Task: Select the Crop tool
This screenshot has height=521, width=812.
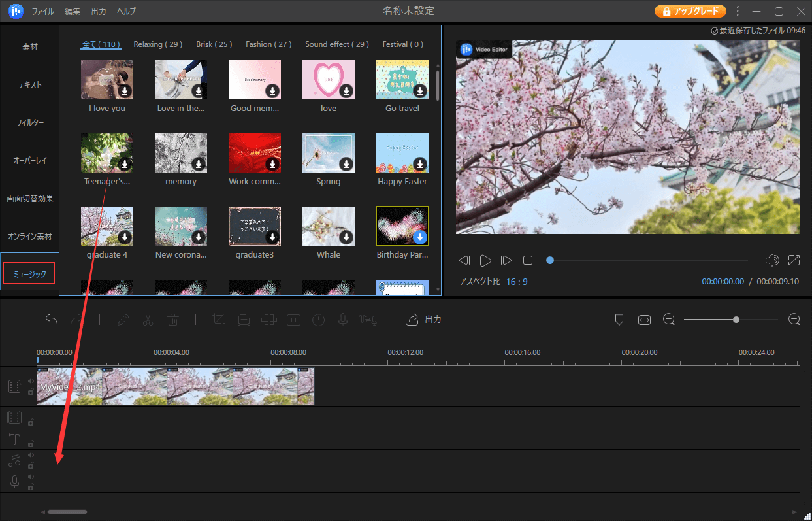Action: 219,320
